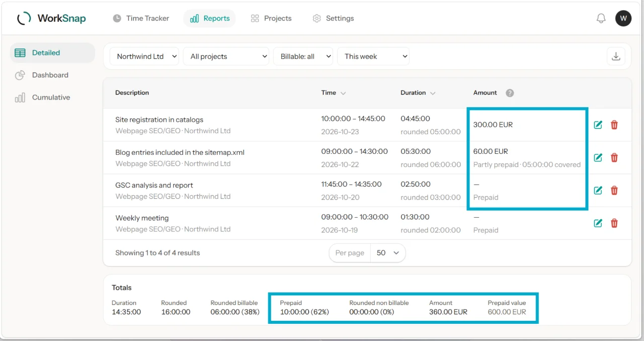The height and width of the screenshot is (341, 644).
Task: Select the Site registration in catalogs description
Action: (159, 120)
